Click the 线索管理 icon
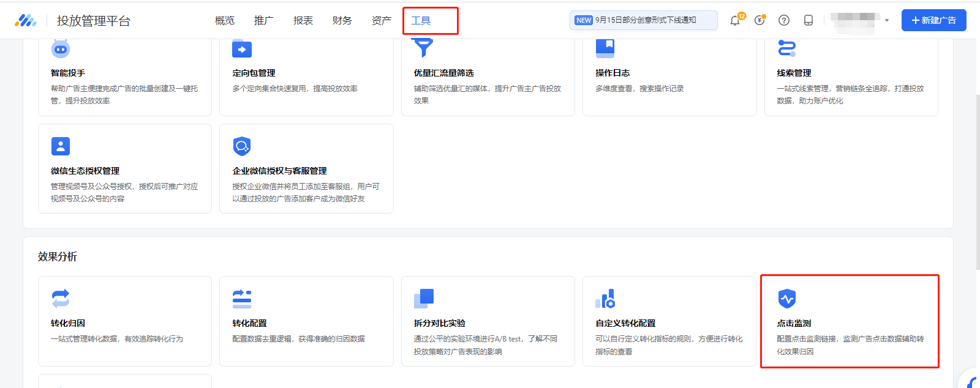 [x=786, y=48]
